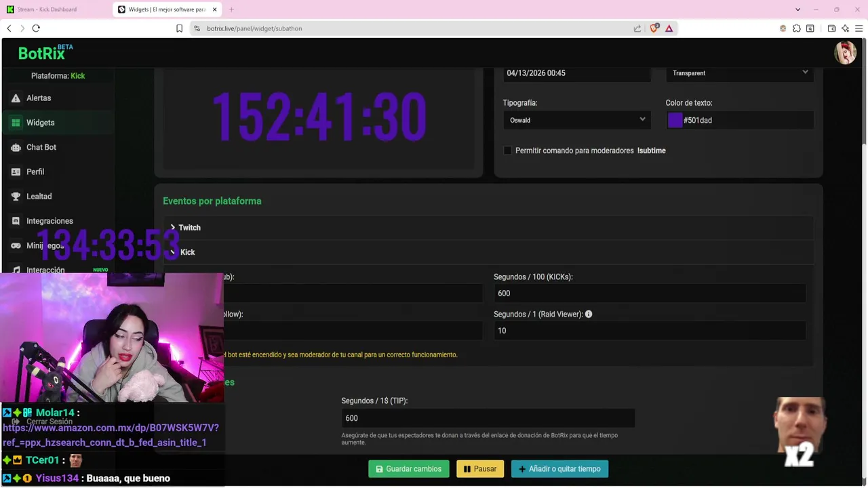The image size is (868, 488).
Task: Bookmark this page using bookmark icon
Action: pos(179,28)
